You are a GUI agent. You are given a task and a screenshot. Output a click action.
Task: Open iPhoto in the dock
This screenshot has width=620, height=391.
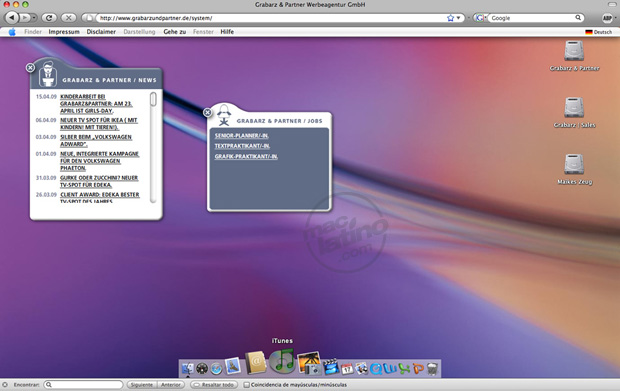(x=309, y=363)
